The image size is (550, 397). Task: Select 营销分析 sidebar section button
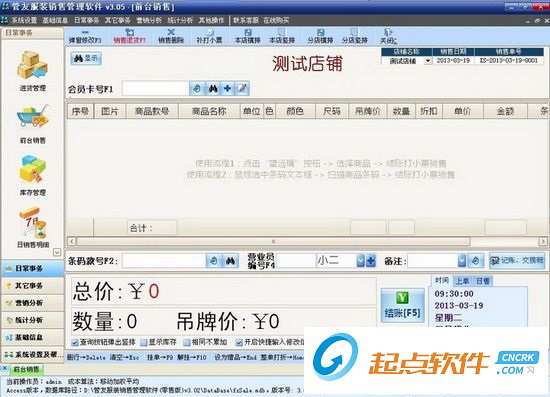click(33, 303)
